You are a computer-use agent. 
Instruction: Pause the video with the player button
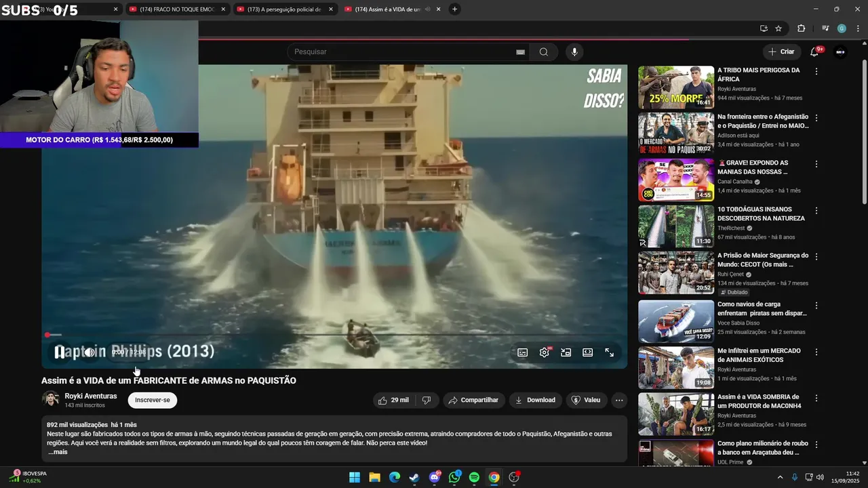tap(60, 352)
